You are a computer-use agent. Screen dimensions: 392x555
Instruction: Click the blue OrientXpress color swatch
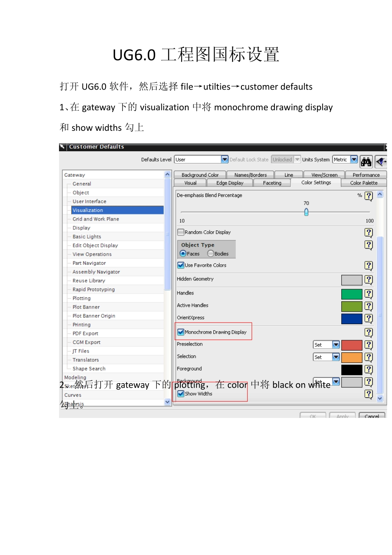(352, 319)
